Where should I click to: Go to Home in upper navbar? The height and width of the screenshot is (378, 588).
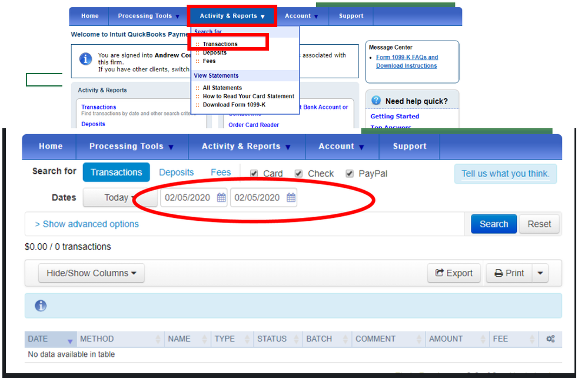pos(89,16)
